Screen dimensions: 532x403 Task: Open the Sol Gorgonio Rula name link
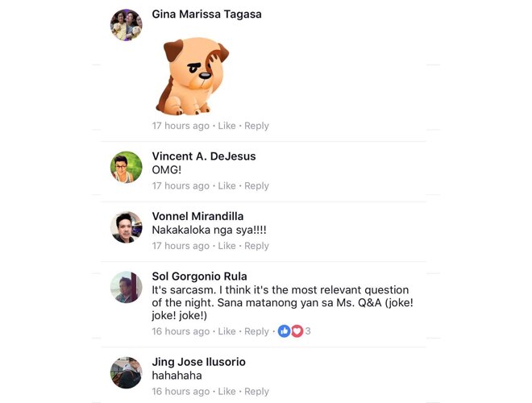(x=200, y=276)
